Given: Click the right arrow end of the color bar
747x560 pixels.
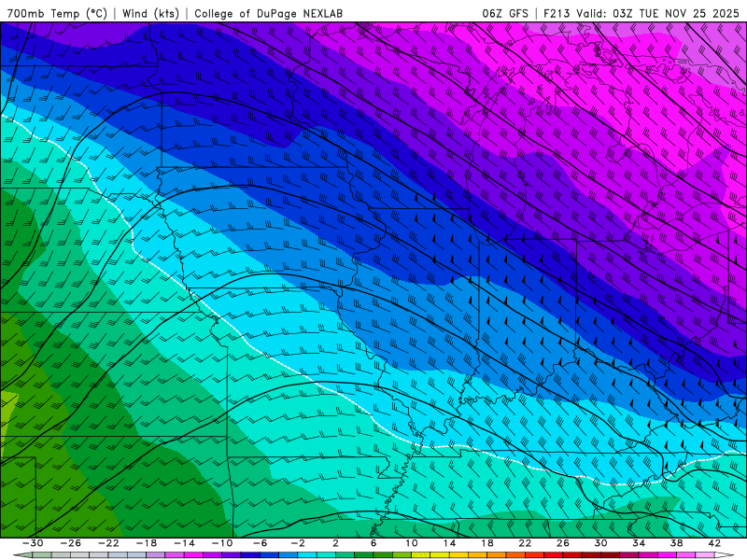Looking at the screenshot, I should (x=725, y=555).
